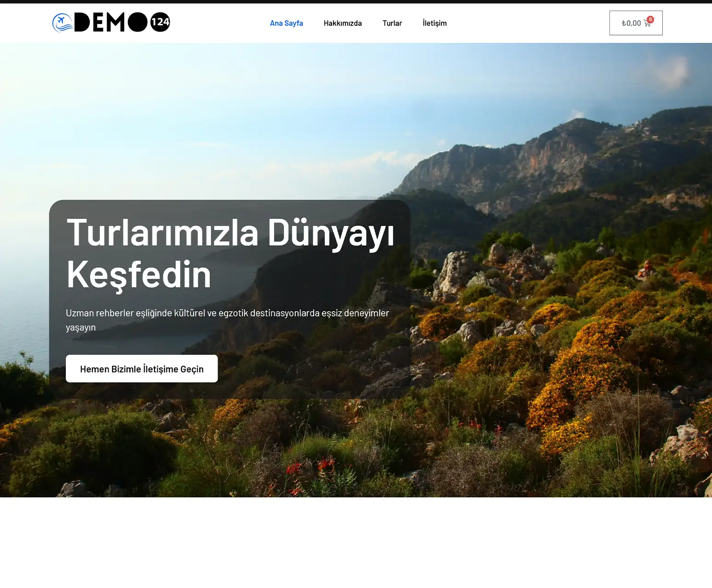Navigate to the İletişim page

click(435, 23)
